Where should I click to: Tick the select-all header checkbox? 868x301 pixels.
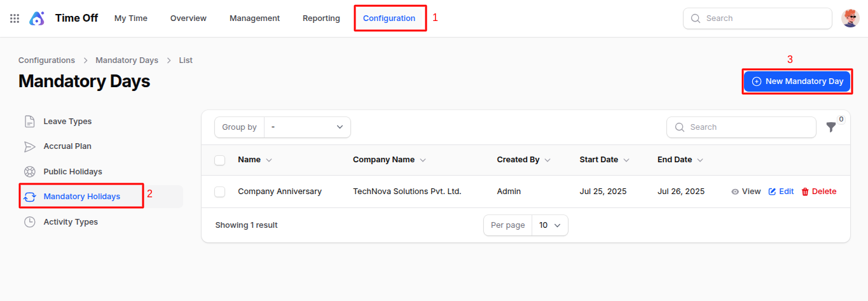point(220,160)
